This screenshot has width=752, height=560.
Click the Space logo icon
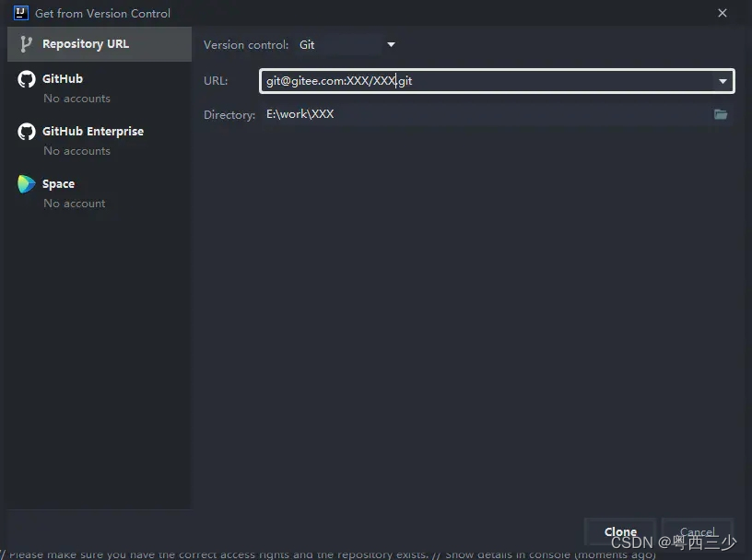[x=27, y=183]
